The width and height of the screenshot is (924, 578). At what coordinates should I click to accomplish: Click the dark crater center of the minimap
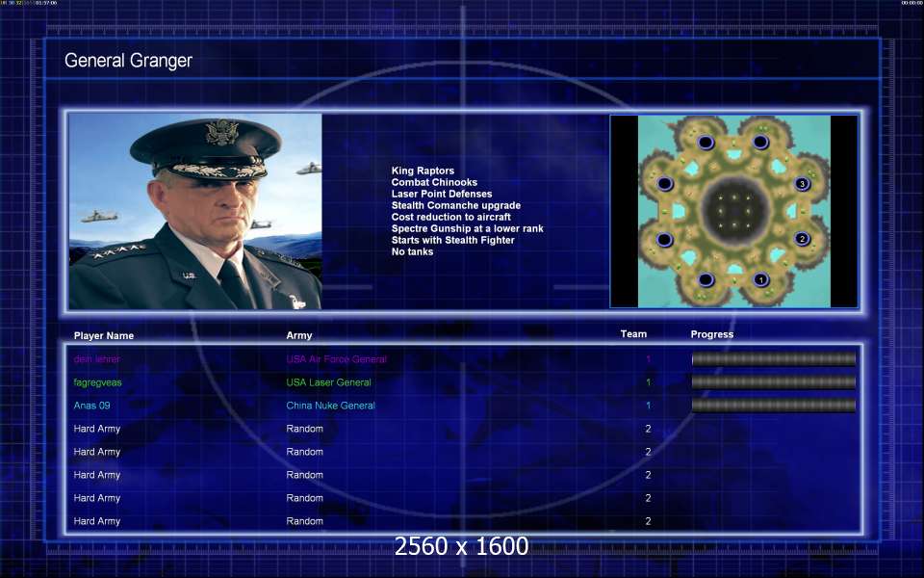click(734, 209)
